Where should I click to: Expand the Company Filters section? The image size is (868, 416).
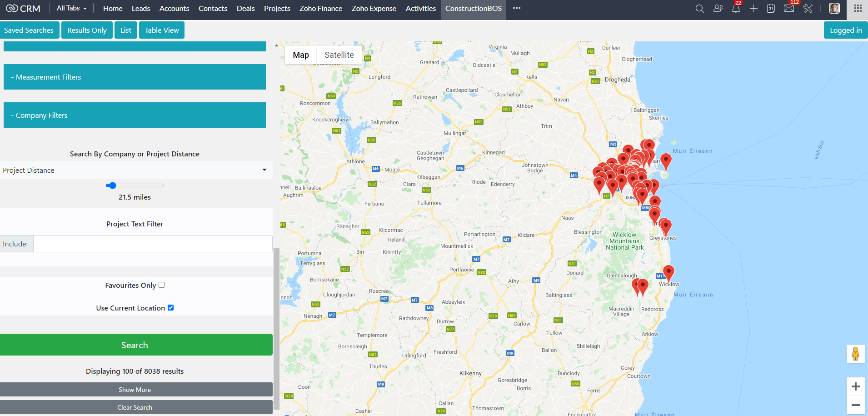click(135, 115)
